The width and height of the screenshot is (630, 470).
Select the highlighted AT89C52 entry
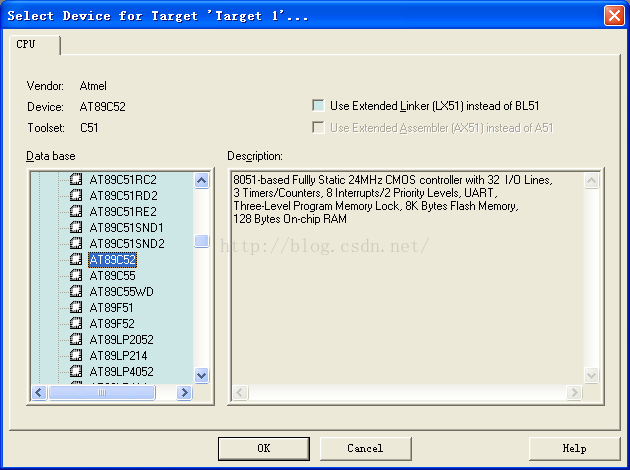click(112, 260)
